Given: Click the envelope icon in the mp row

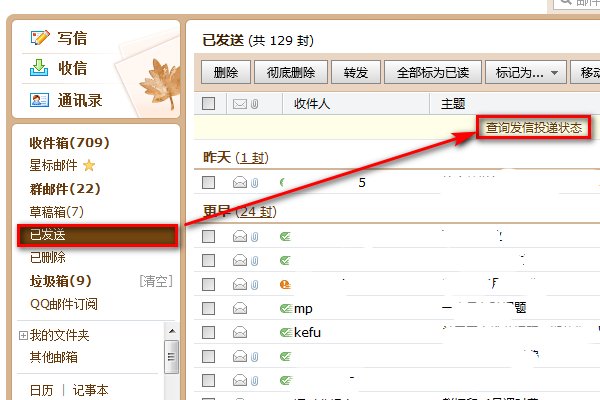Looking at the screenshot, I should (240, 308).
